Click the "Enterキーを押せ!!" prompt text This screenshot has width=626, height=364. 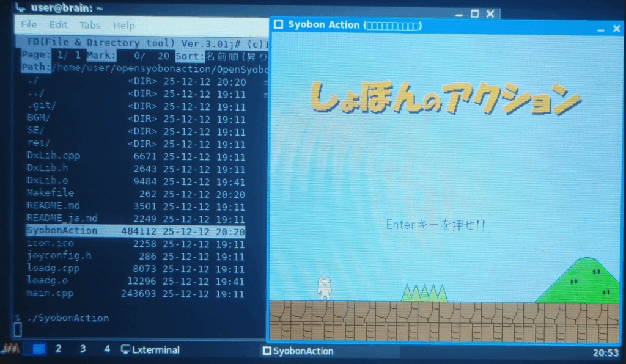click(x=436, y=225)
